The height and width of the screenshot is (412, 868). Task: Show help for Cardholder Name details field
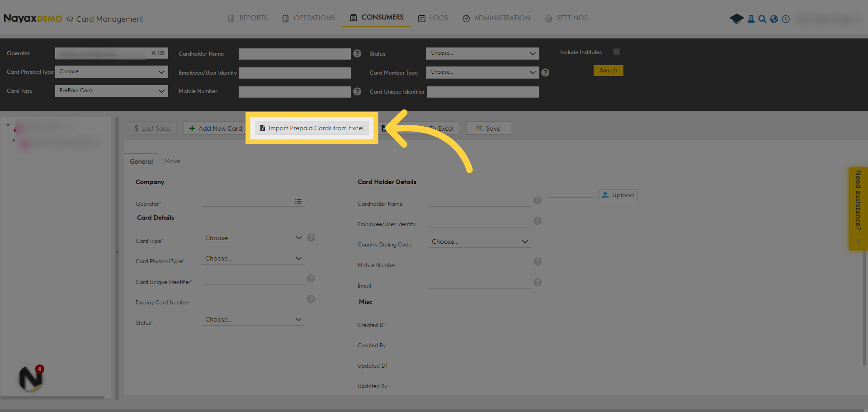pos(538,200)
